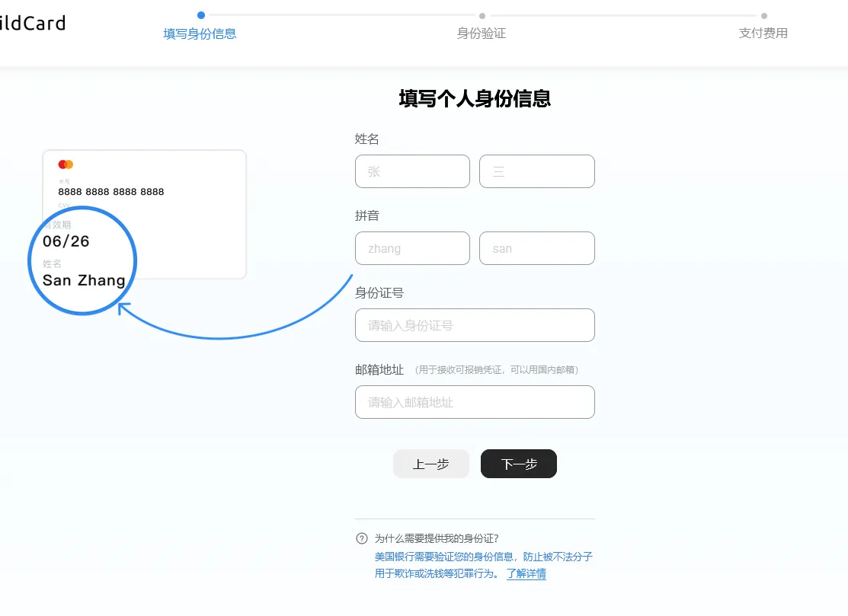Select the 填写身份信息 step

coord(200,34)
